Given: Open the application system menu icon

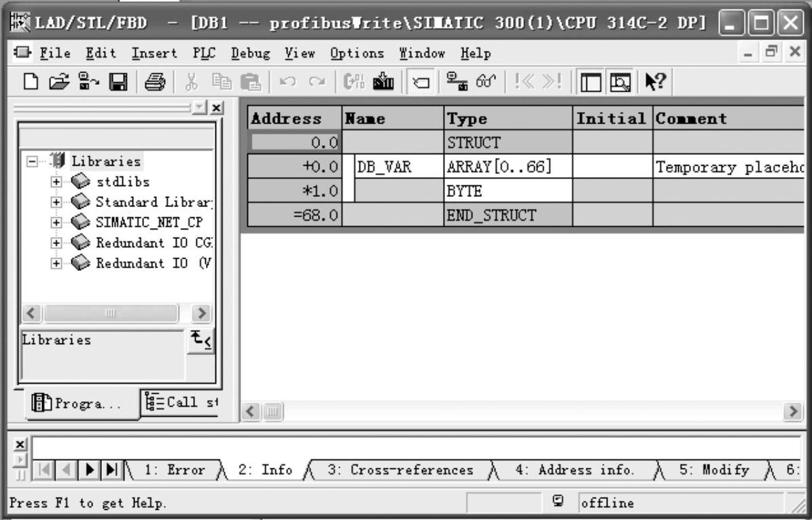Looking at the screenshot, I should [20, 23].
